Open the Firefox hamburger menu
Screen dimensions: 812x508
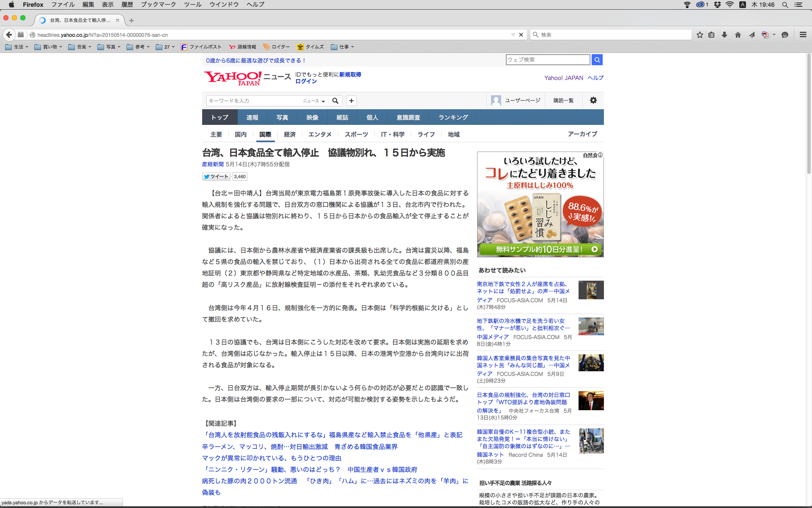click(x=803, y=35)
